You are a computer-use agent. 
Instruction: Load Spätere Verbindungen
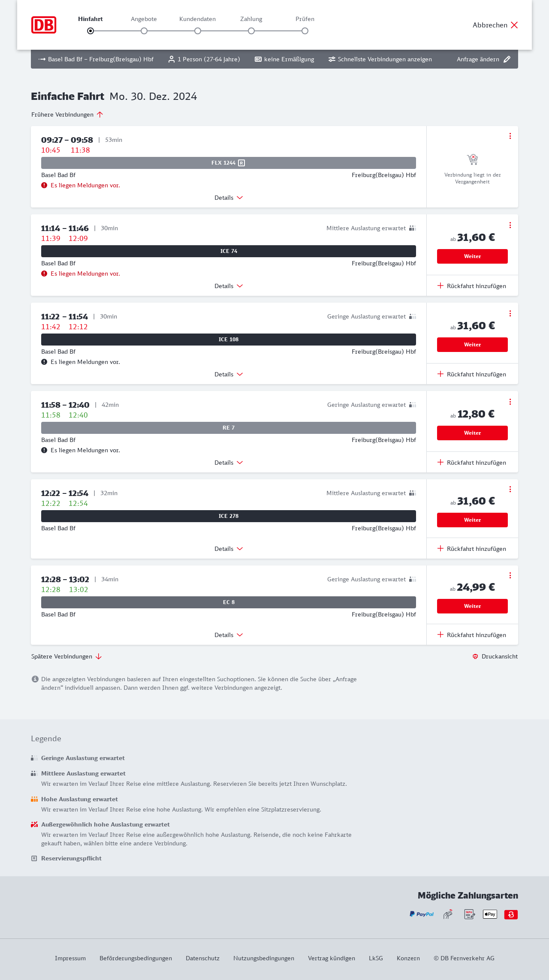tap(66, 656)
